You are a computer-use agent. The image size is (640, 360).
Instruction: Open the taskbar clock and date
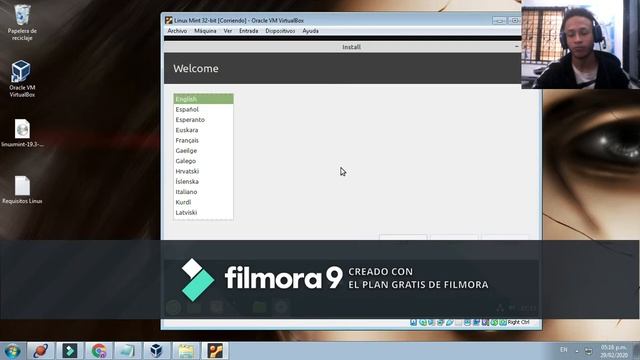tap(613, 351)
